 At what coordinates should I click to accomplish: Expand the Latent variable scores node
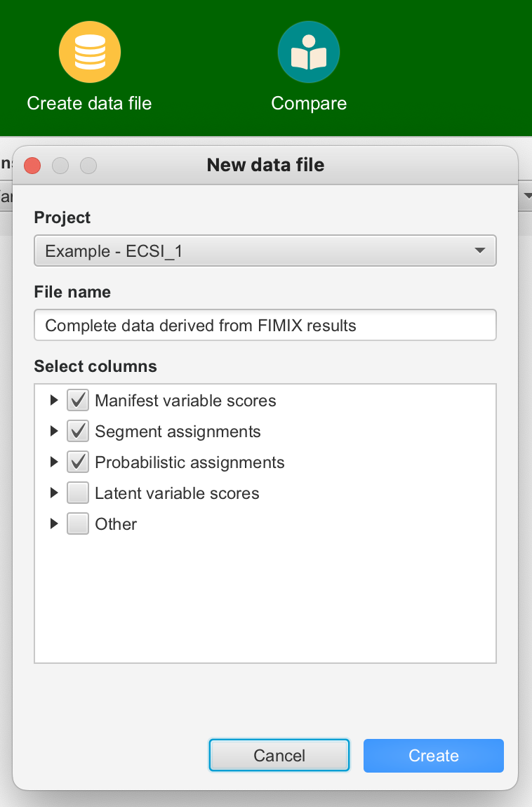[54, 493]
